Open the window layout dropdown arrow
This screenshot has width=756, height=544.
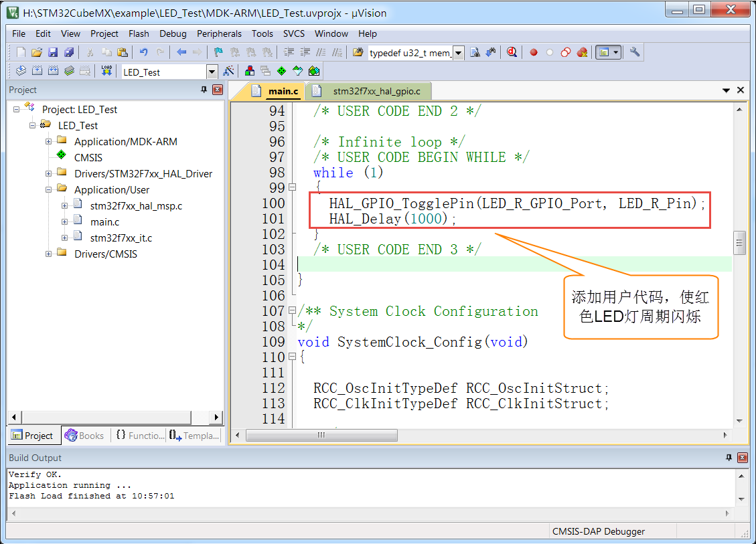615,52
